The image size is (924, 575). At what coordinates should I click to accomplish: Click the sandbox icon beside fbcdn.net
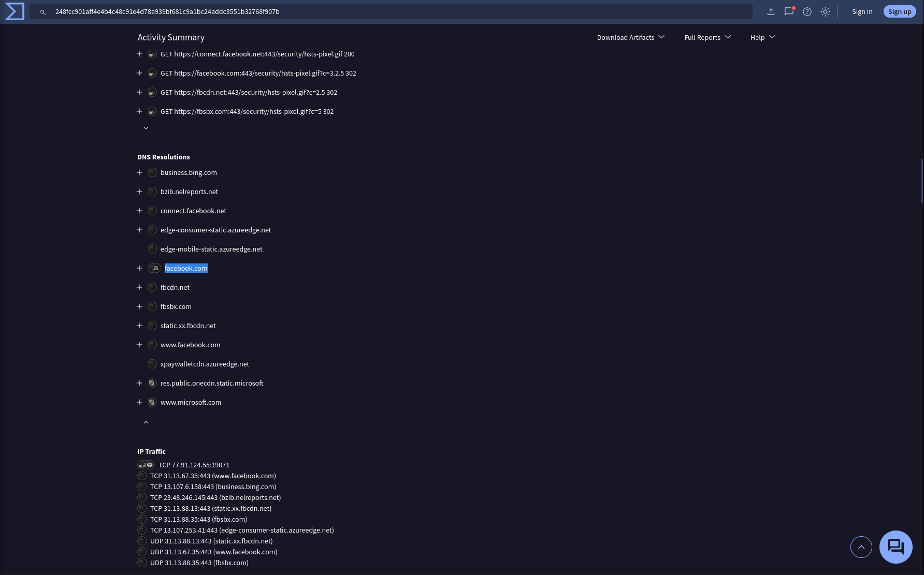click(152, 287)
